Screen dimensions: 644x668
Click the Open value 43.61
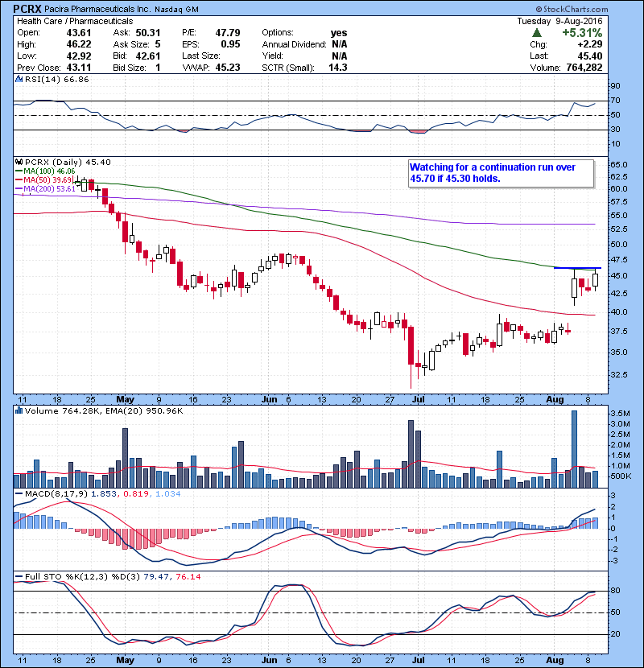[x=79, y=33]
